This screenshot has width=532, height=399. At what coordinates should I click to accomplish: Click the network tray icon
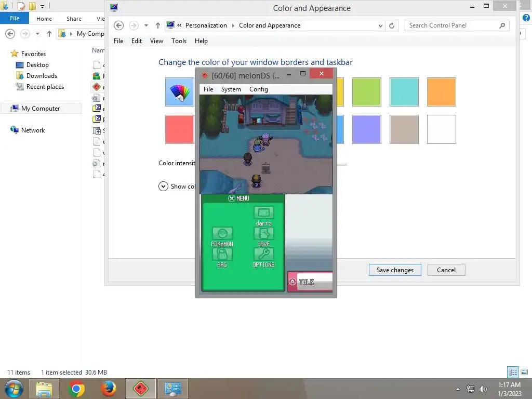(x=471, y=389)
